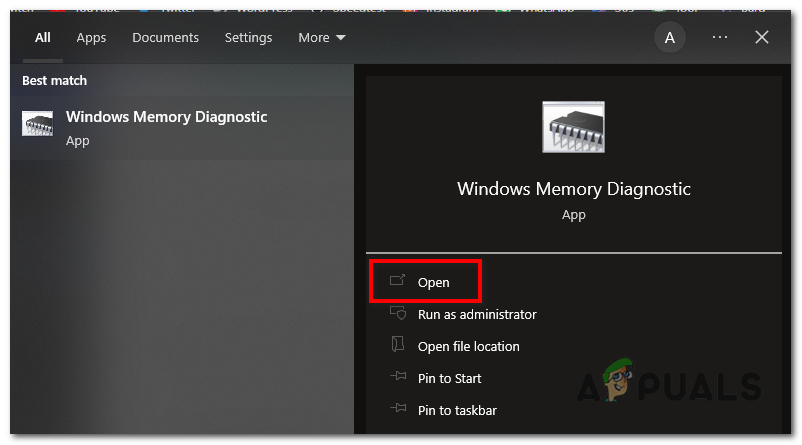Choose Run as administrator
The image size is (802, 445).
[477, 315]
